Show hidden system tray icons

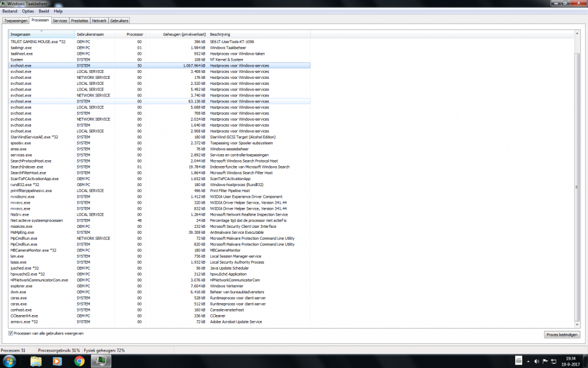(x=529, y=362)
